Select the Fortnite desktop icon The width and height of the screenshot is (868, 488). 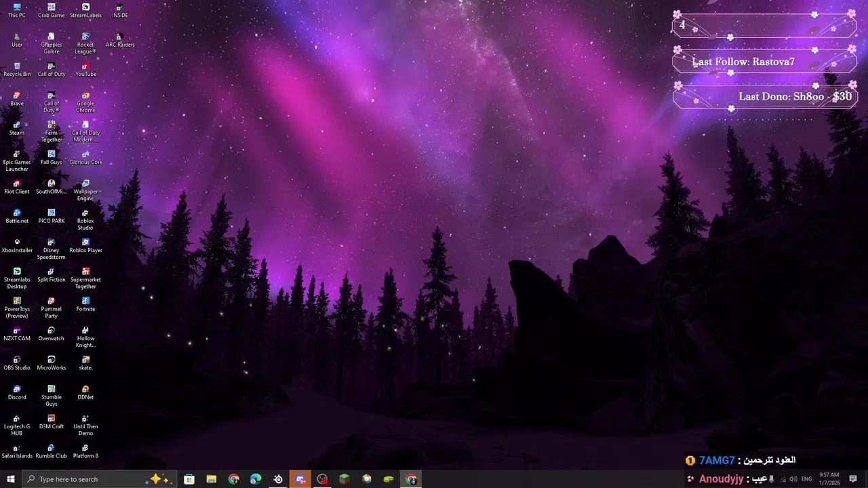point(85,304)
